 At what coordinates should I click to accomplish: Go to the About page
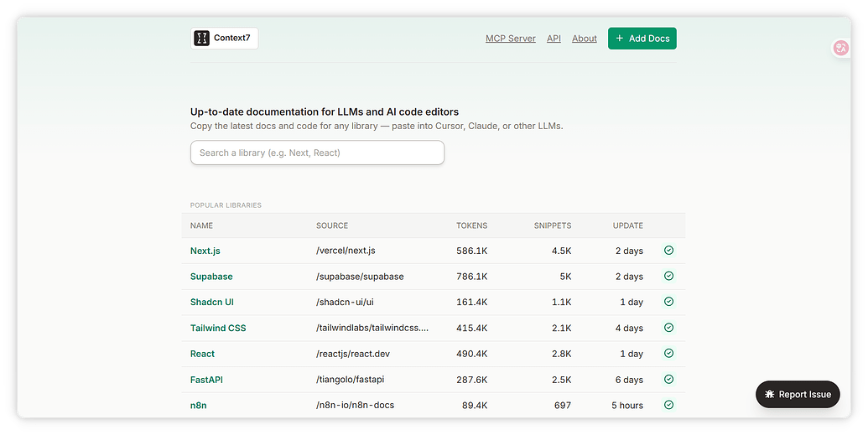click(x=584, y=39)
